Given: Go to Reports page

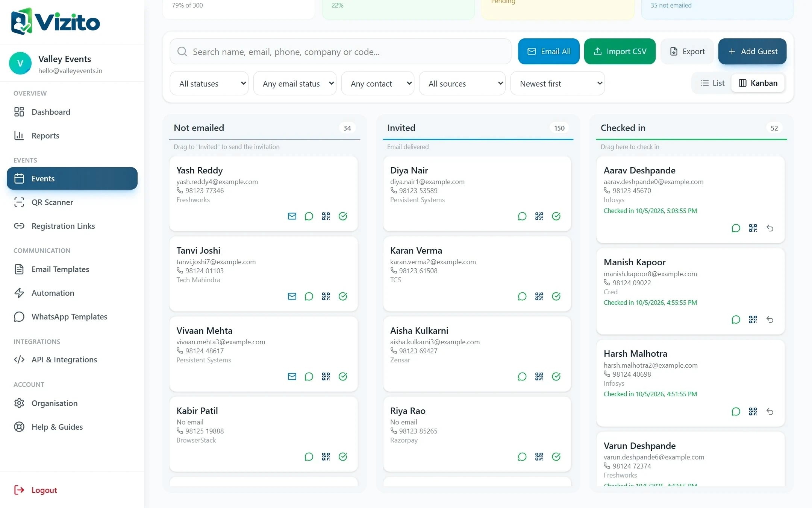Looking at the screenshot, I should (72, 135).
